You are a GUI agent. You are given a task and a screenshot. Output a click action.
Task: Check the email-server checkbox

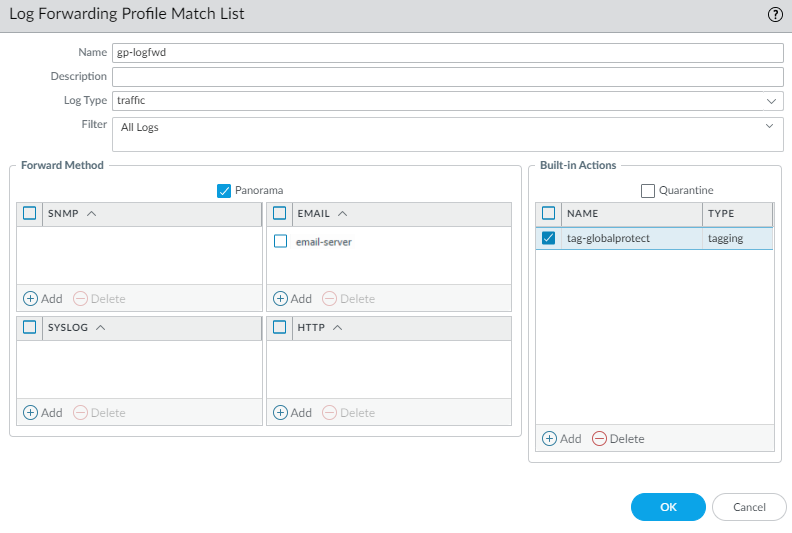pos(281,241)
